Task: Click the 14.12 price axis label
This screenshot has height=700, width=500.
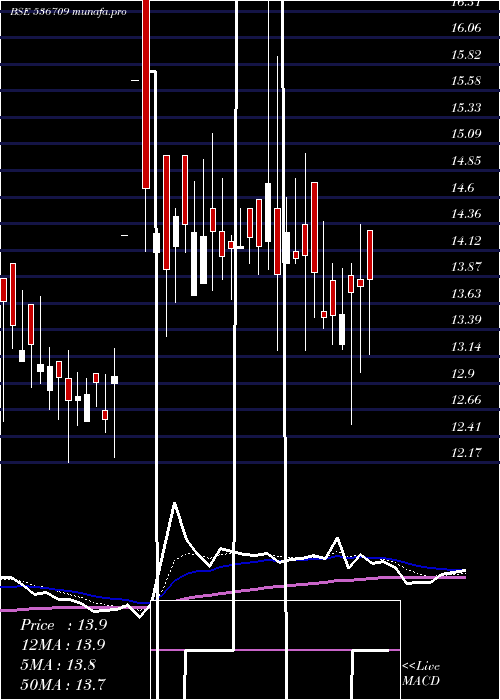Action: pos(466,241)
